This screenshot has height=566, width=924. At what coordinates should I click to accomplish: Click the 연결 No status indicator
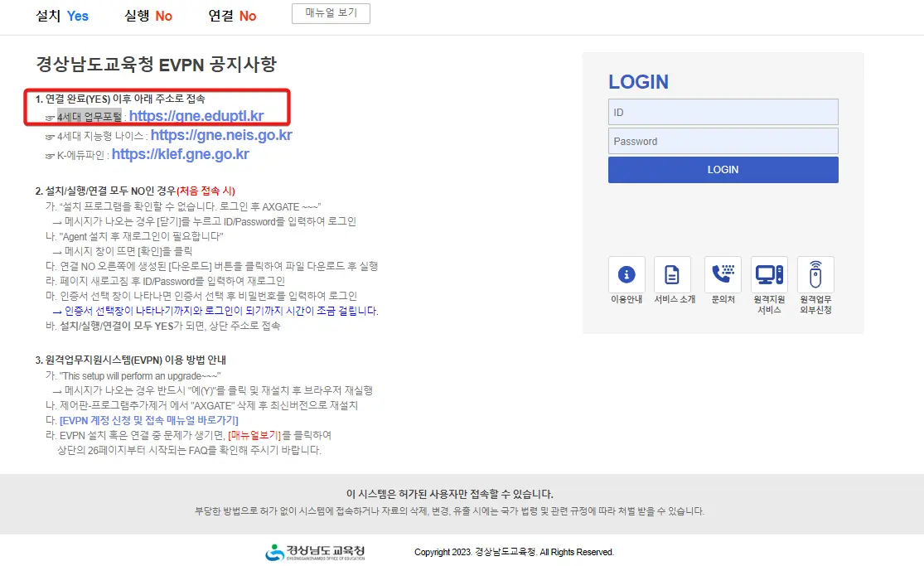tap(233, 15)
